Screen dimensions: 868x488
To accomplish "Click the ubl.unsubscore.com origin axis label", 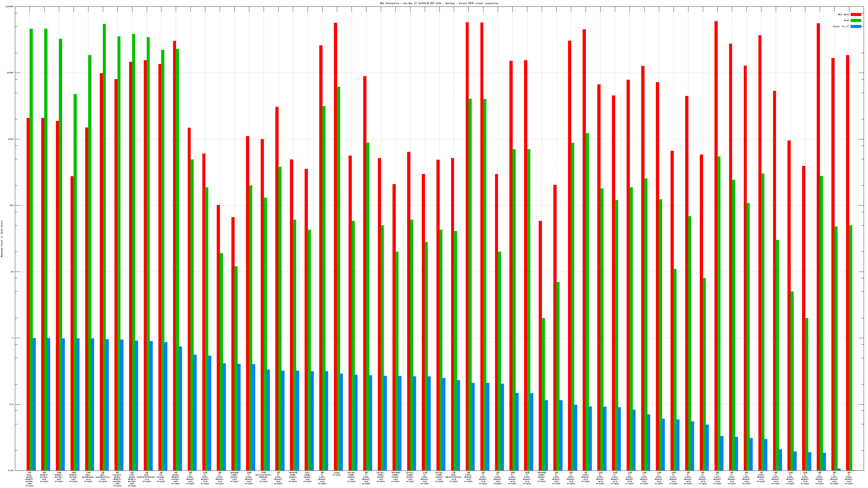I will pyautogui.click(x=103, y=477).
